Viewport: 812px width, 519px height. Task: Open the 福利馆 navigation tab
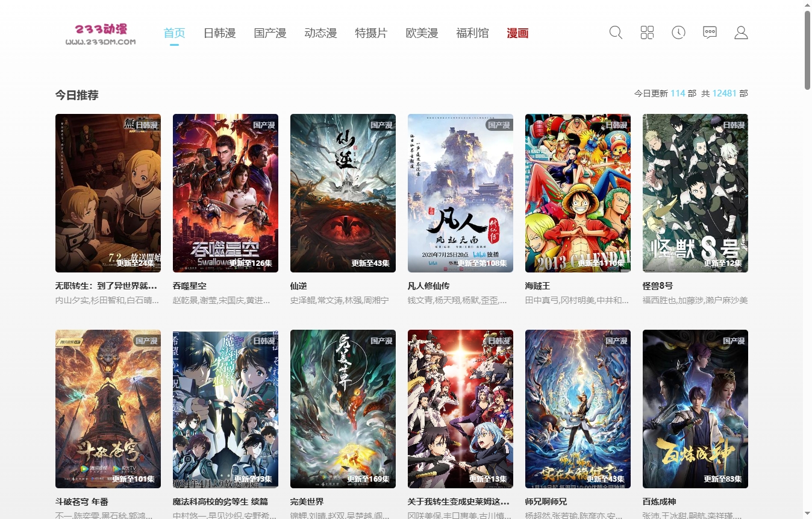(472, 33)
